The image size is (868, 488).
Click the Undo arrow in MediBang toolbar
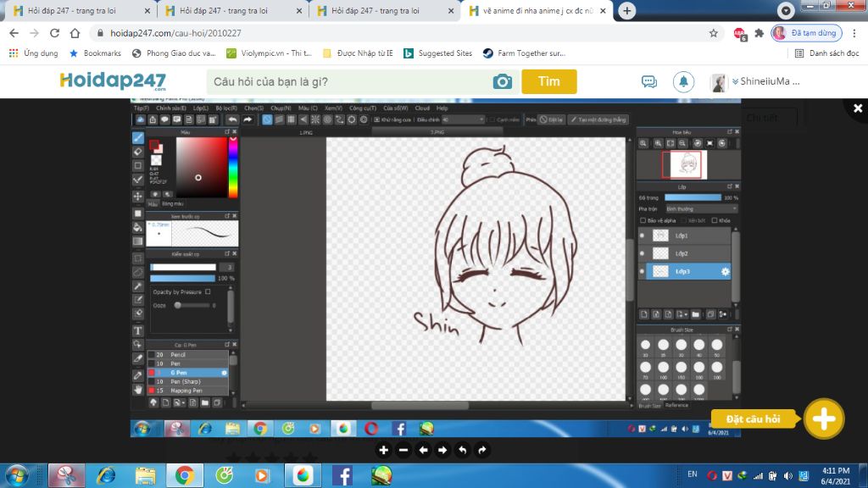pos(232,119)
